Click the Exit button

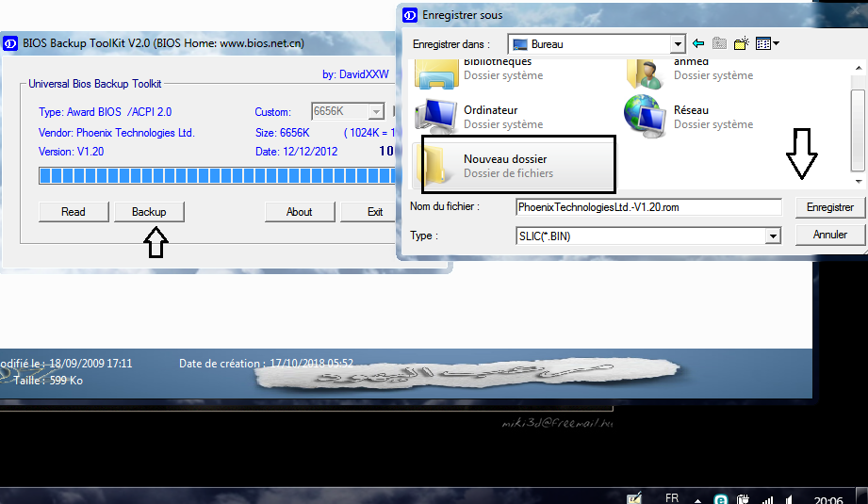click(375, 212)
